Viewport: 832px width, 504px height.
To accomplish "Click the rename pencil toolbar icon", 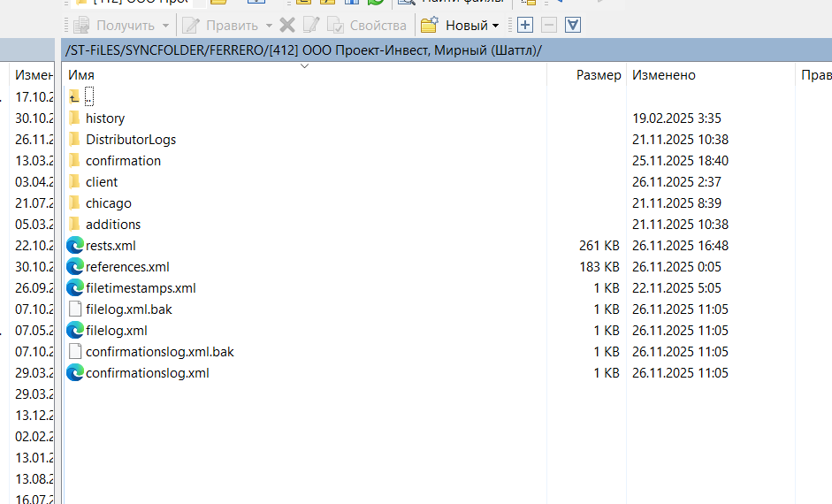I will click(x=311, y=25).
